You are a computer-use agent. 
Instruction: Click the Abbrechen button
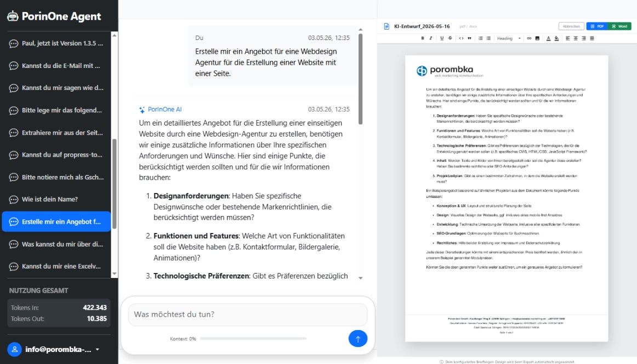pos(571,26)
